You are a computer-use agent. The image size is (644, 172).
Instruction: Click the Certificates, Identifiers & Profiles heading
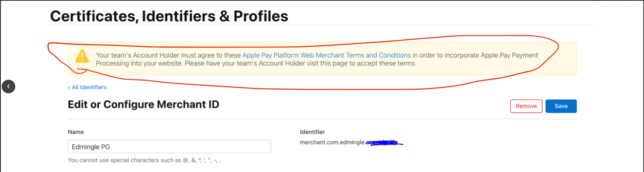[169, 16]
